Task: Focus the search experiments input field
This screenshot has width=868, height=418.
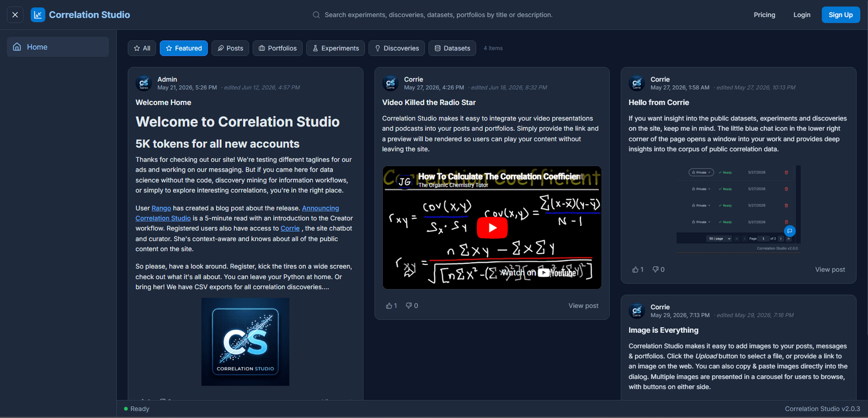Action: [438, 15]
